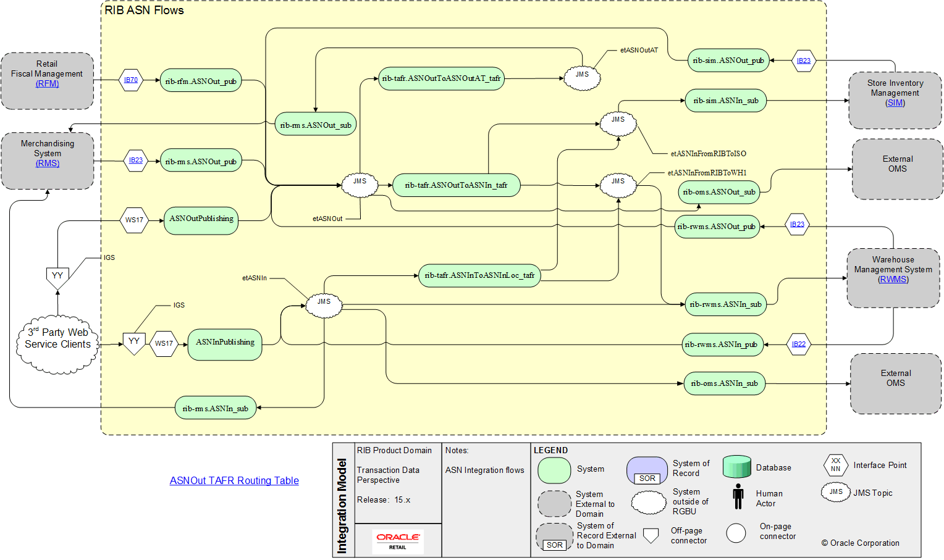Select the rib-oms.ASNOut_sub node
944x560 pixels.
[719, 192]
